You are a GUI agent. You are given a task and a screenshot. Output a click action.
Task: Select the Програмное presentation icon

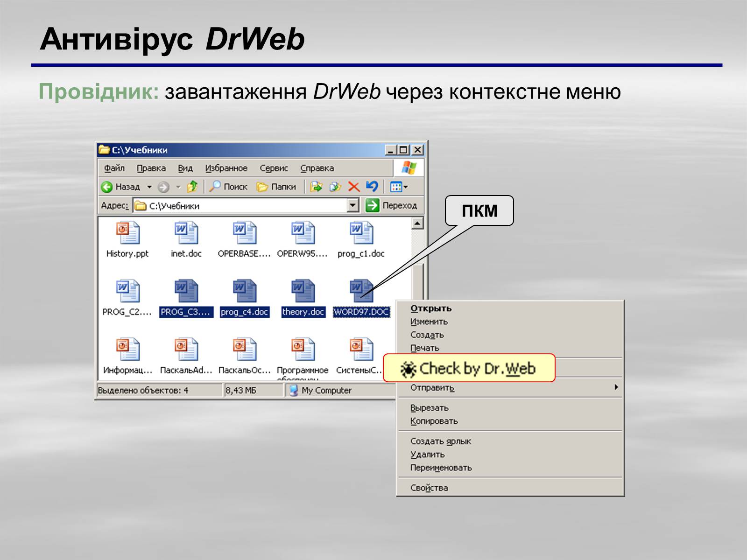coord(303,350)
